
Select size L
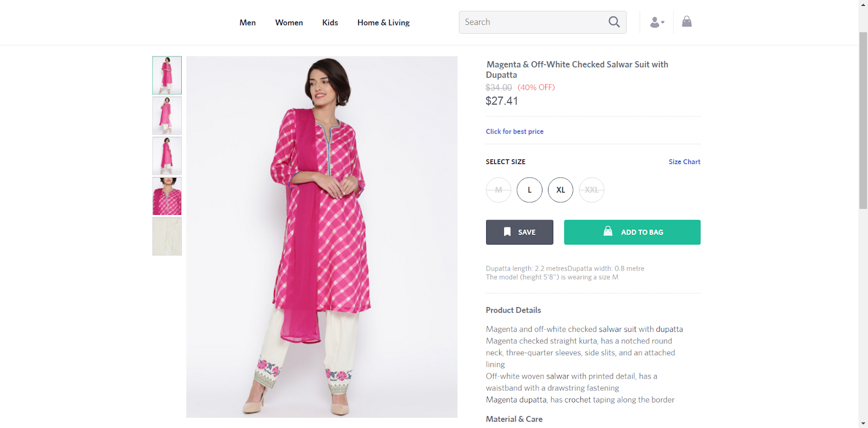529,190
